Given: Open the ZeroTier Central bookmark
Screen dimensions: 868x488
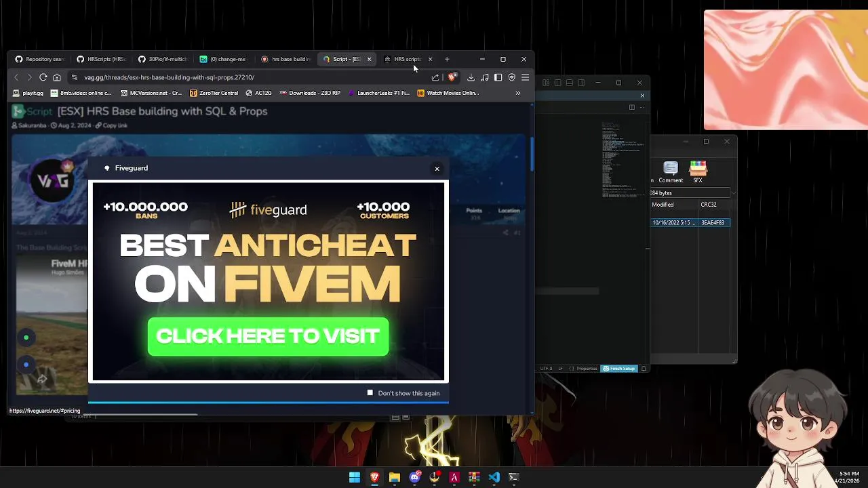Looking at the screenshot, I should click(214, 93).
